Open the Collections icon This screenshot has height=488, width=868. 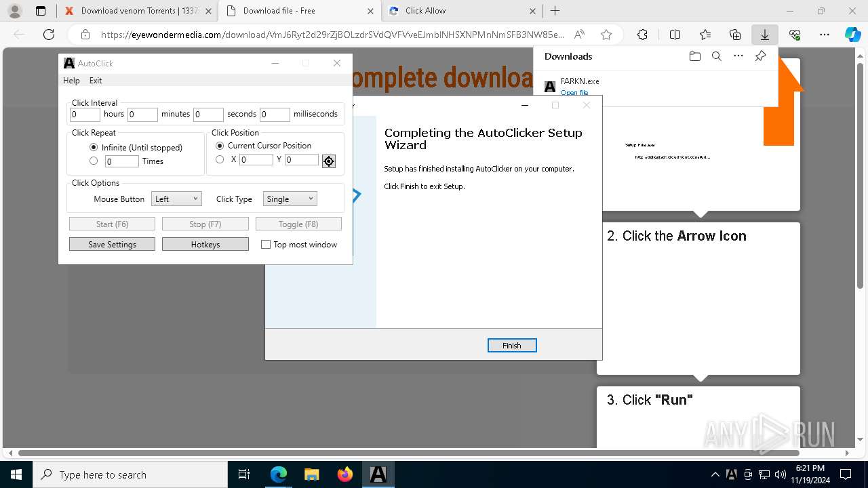[x=735, y=35]
